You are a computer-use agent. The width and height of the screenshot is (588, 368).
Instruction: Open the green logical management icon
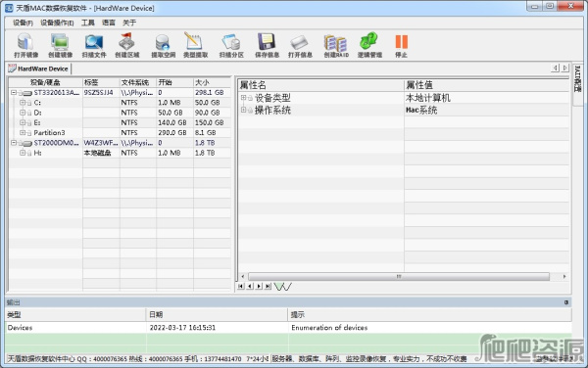(369, 41)
